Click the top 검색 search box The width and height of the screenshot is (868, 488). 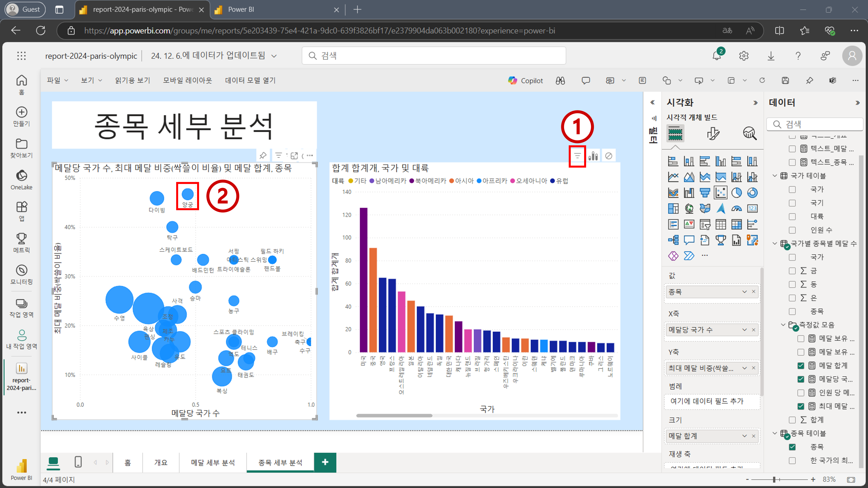tap(434, 56)
